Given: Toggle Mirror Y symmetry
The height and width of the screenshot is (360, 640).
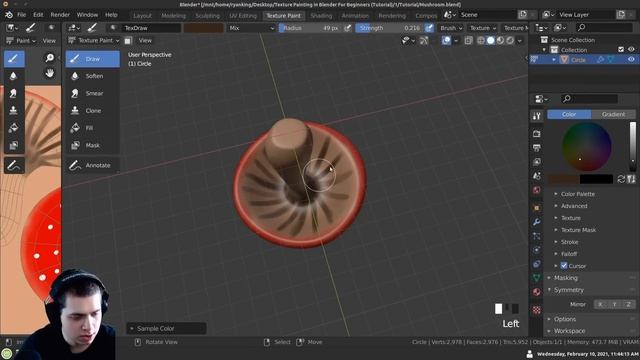Looking at the screenshot, I should (614, 304).
